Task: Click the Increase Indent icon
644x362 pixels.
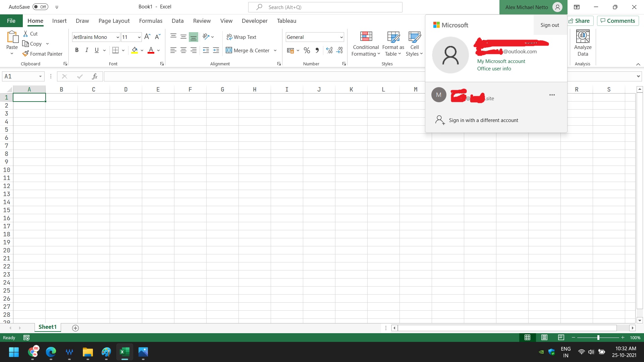Action: (216, 50)
